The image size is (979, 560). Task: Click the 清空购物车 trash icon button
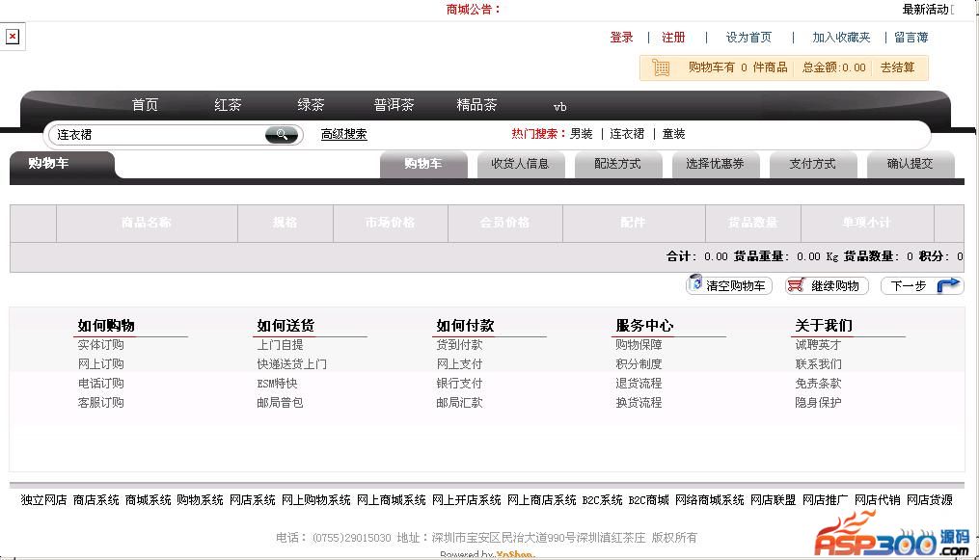click(728, 285)
